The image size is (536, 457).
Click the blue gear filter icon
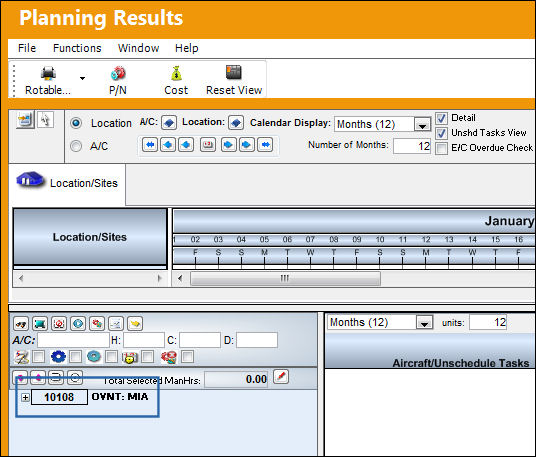pyautogui.click(x=58, y=357)
